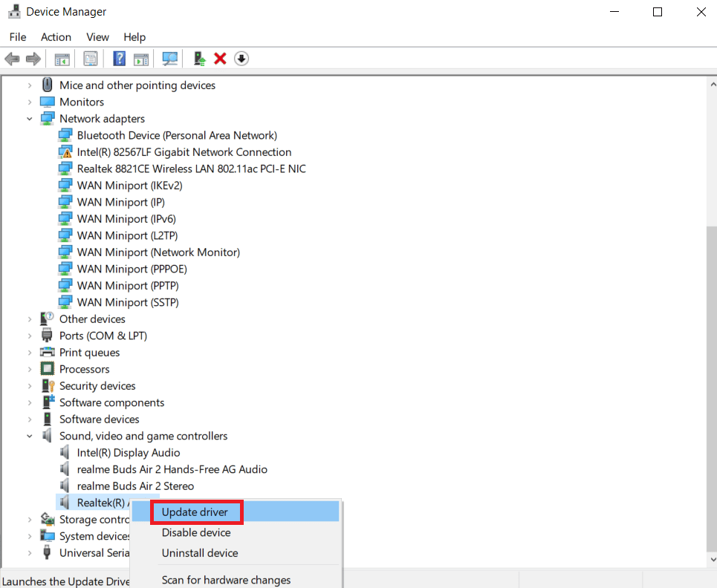717x588 pixels.
Task: Click the Back arrow toolbar icon
Action: (12, 59)
